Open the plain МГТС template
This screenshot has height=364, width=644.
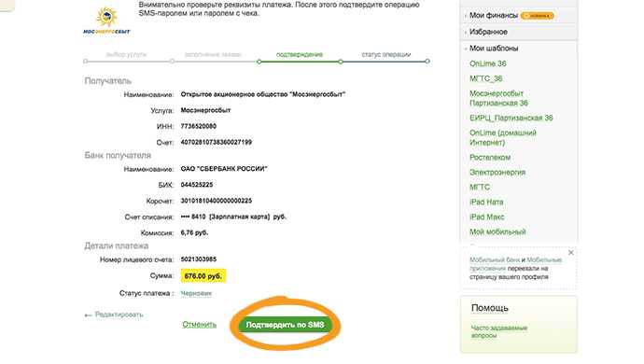click(480, 187)
